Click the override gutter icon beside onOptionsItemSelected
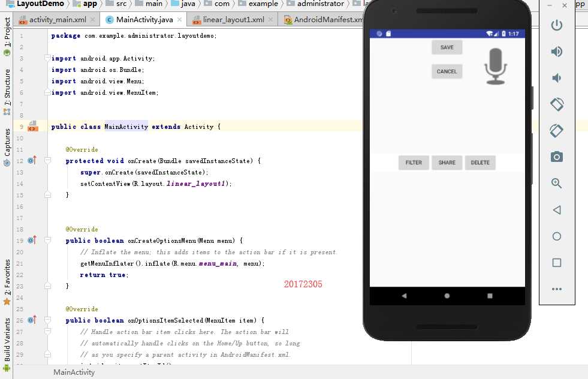This screenshot has height=379, width=588. [x=32, y=320]
